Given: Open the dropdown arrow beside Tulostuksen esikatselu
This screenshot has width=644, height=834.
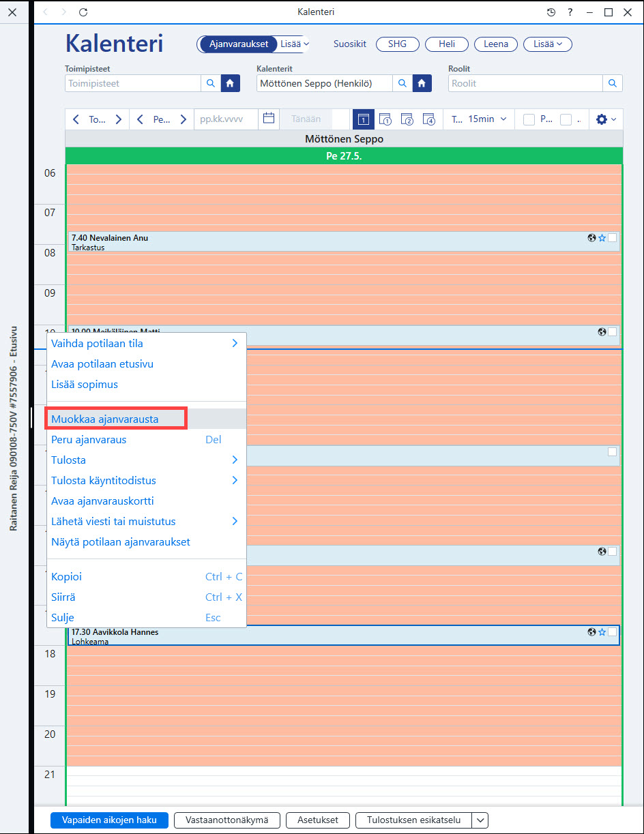Looking at the screenshot, I should pyautogui.click(x=480, y=820).
